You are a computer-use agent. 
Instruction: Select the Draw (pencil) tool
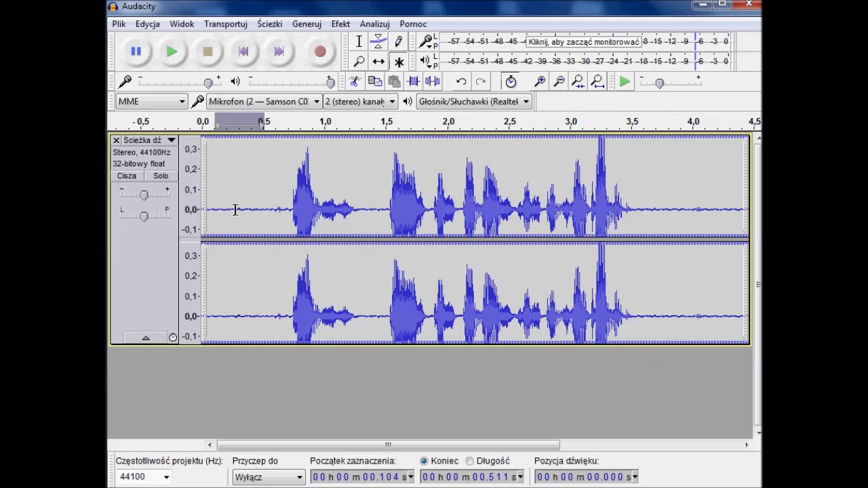pyautogui.click(x=399, y=42)
